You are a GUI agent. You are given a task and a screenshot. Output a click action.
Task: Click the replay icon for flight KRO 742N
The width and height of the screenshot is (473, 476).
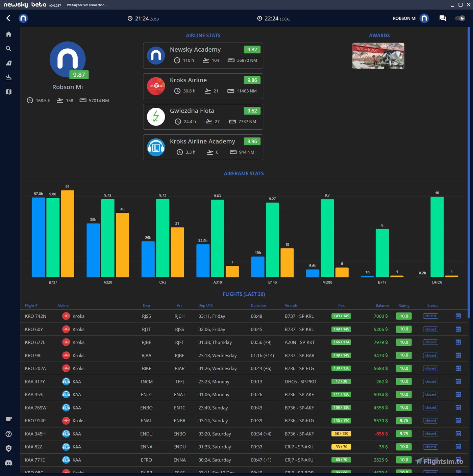click(x=458, y=316)
